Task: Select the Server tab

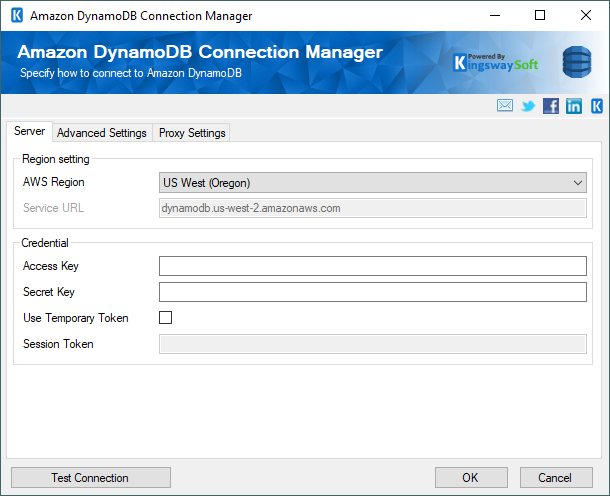Action: (30, 131)
